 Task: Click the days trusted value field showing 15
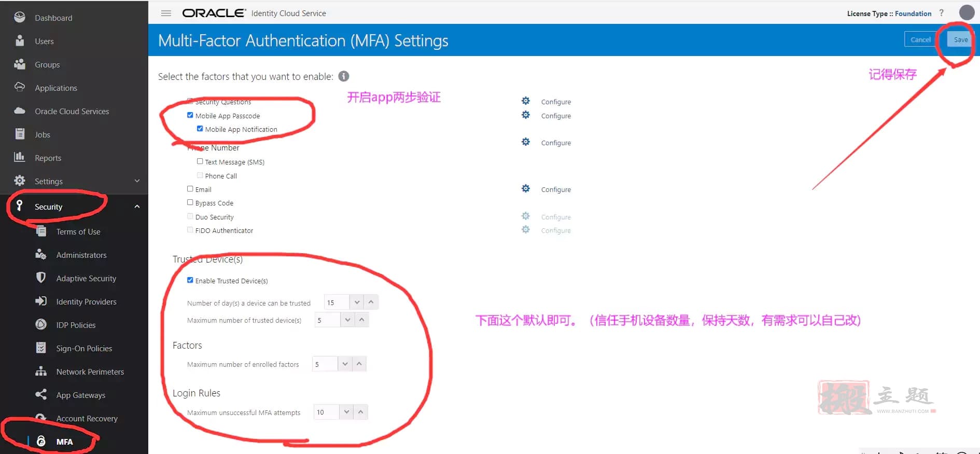337,302
